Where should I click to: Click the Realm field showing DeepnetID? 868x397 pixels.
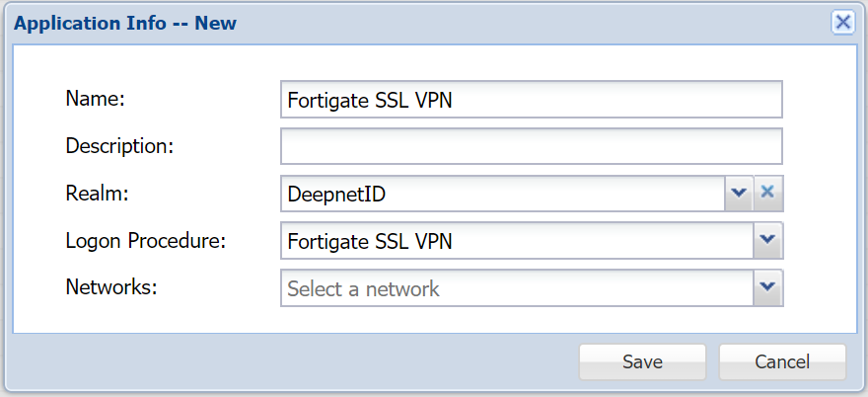pyautogui.click(x=503, y=194)
